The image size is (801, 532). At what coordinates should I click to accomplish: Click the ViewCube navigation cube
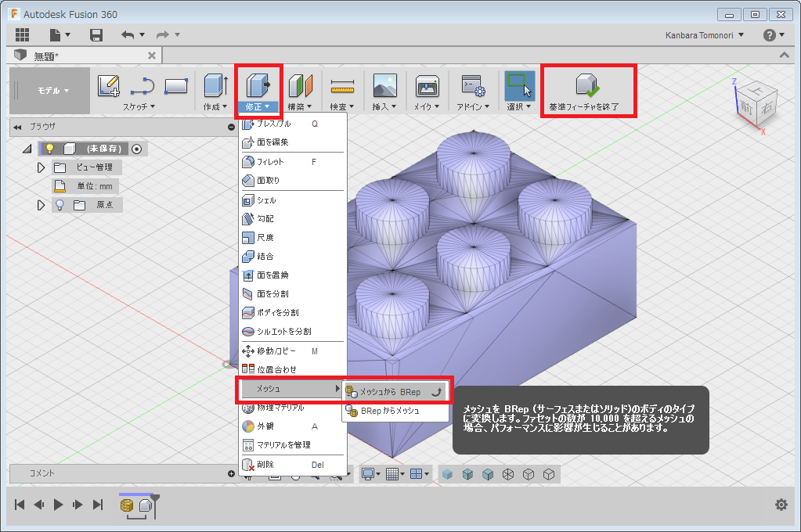pyautogui.click(x=758, y=106)
